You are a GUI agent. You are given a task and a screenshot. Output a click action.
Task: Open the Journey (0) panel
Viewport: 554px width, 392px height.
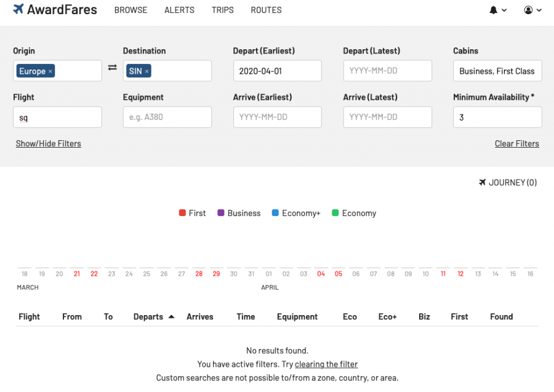click(x=508, y=182)
